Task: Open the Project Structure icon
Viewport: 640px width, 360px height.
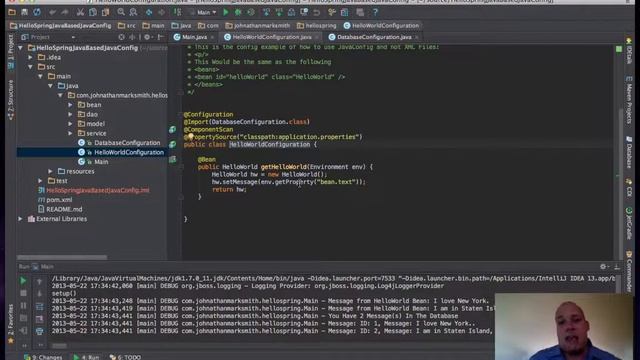Action: 344,12
